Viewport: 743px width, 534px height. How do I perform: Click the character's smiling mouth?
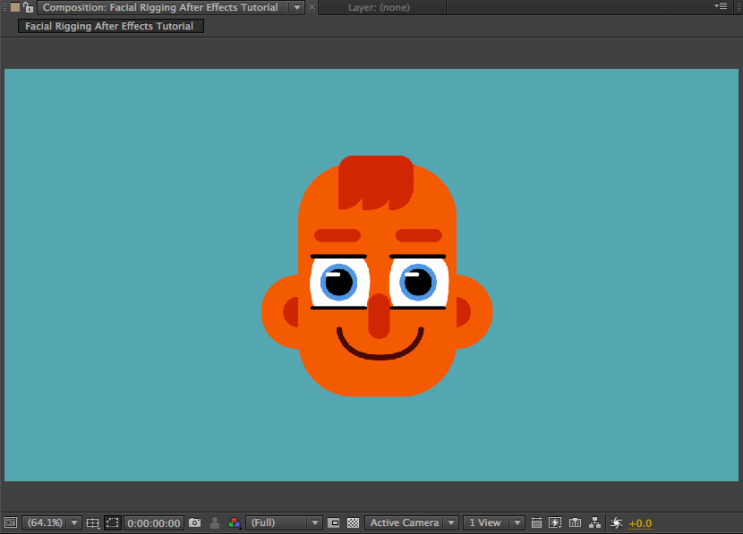[380, 344]
